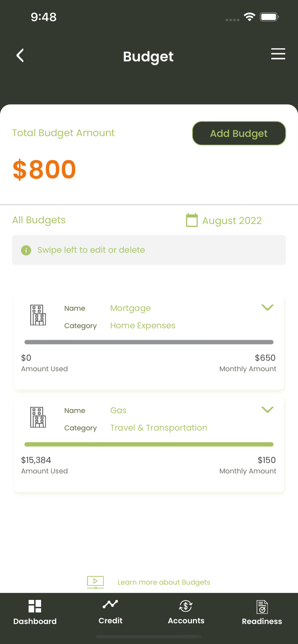
Task: Open the hamburger menu icon
Action: click(x=278, y=54)
